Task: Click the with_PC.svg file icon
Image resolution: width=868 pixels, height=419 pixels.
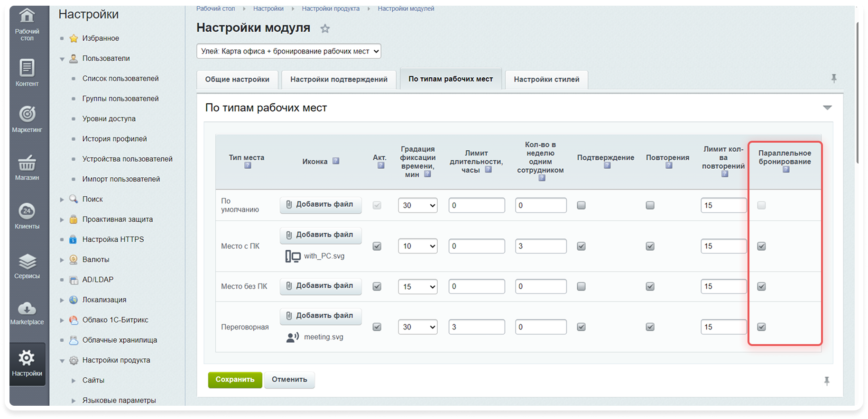Action: coord(293,256)
